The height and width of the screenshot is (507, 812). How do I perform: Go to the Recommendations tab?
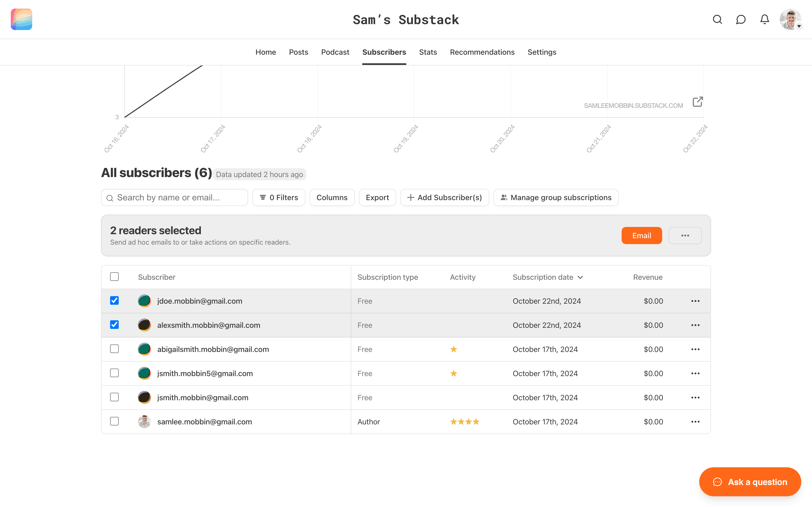tap(482, 52)
